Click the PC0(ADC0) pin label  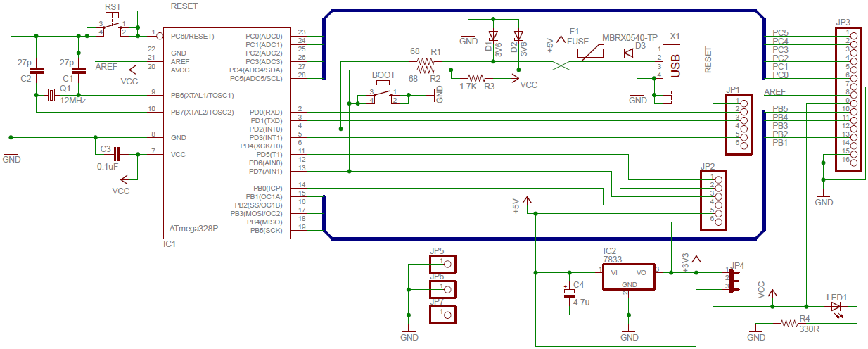[x=264, y=36]
